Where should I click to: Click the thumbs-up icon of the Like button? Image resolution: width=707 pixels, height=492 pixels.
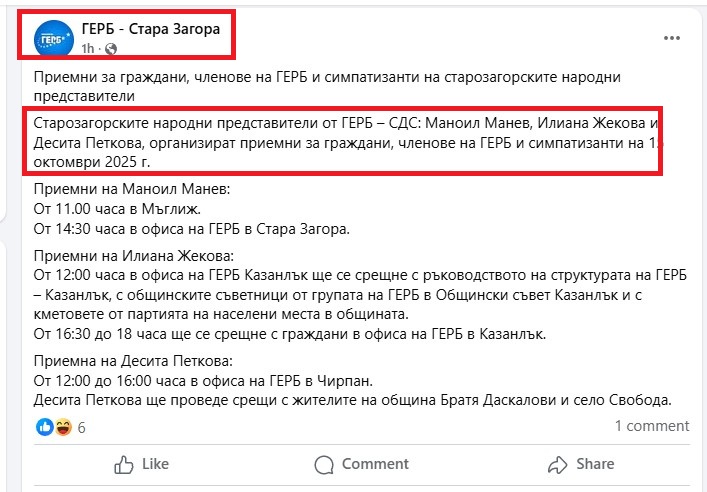click(124, 464)
